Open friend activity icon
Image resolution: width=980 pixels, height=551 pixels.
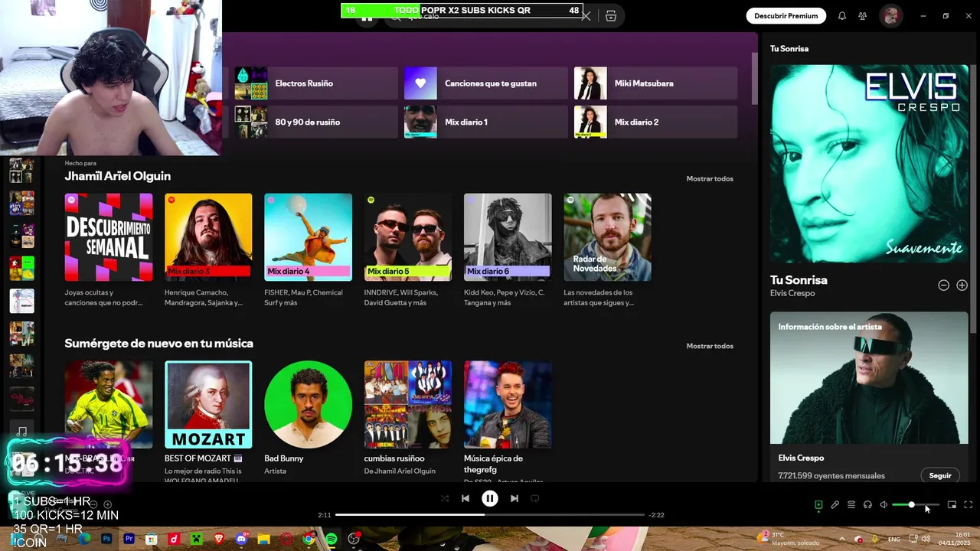(x=863, y=15)
